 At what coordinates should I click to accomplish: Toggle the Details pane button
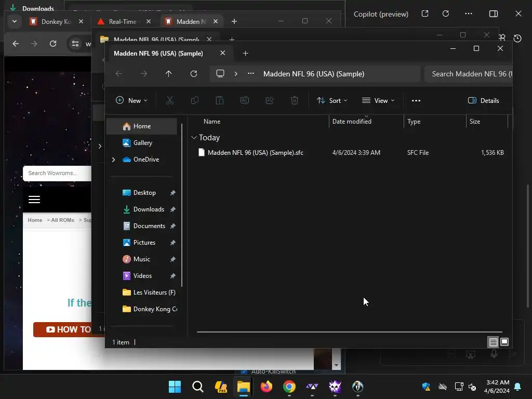tap(484, 100)
